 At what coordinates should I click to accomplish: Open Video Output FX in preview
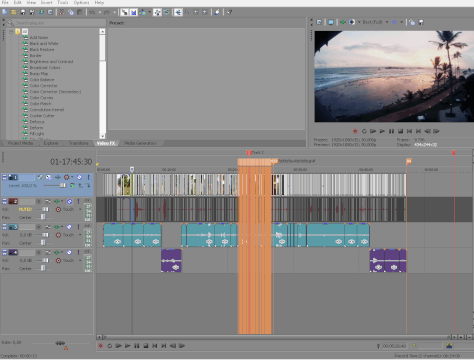[343, 22]
